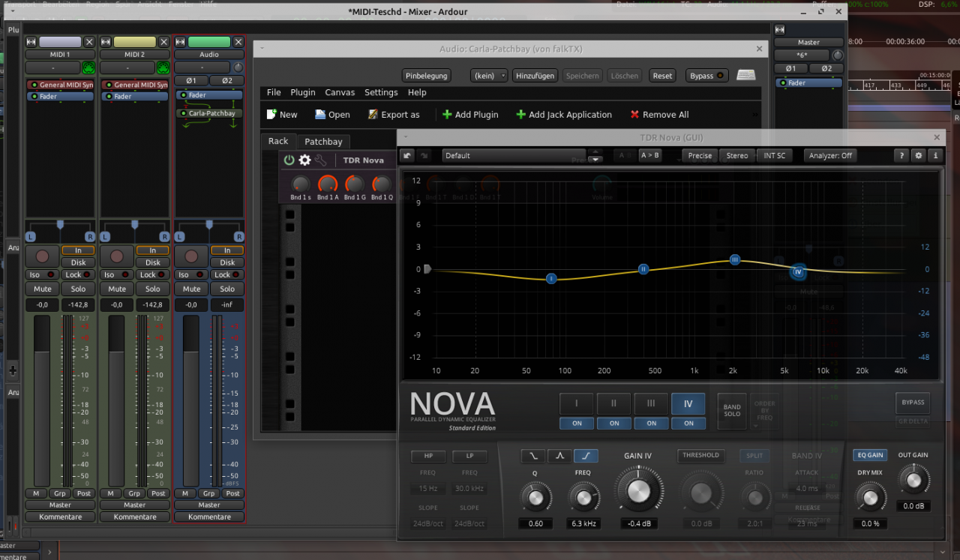Viewport: 960px width, 560px height.
Task: Toggle Solo on the Audio strip
Action: tap(227, 289)
